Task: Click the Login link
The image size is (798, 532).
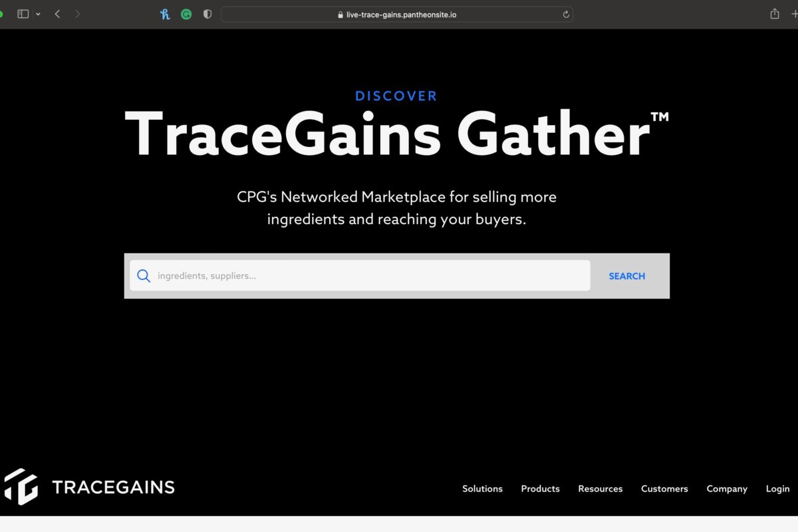Action: (x=777, y=489)
